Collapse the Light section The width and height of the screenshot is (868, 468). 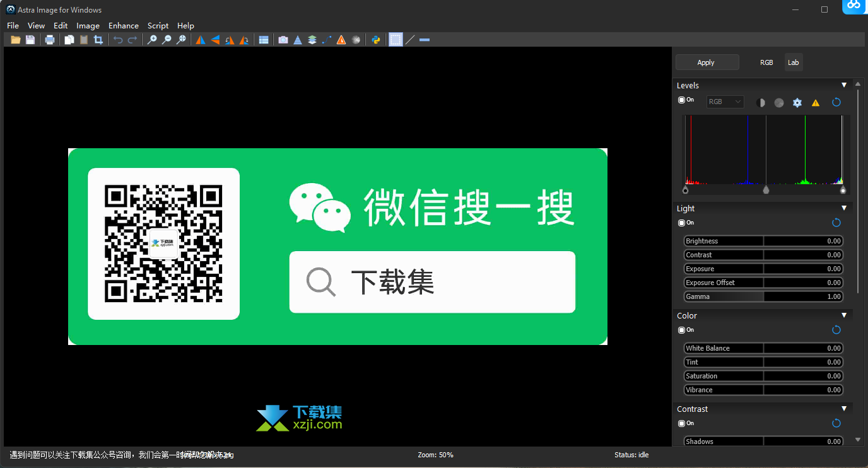pyautogui.click(x=844, y=208)
